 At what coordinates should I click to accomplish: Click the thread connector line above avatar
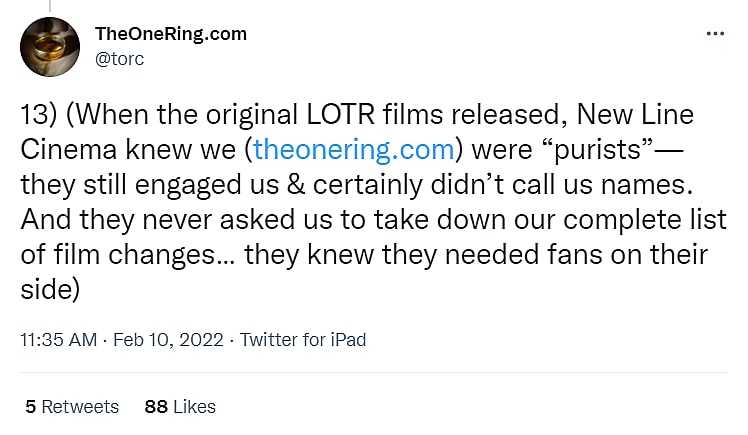tap(50, 6)
